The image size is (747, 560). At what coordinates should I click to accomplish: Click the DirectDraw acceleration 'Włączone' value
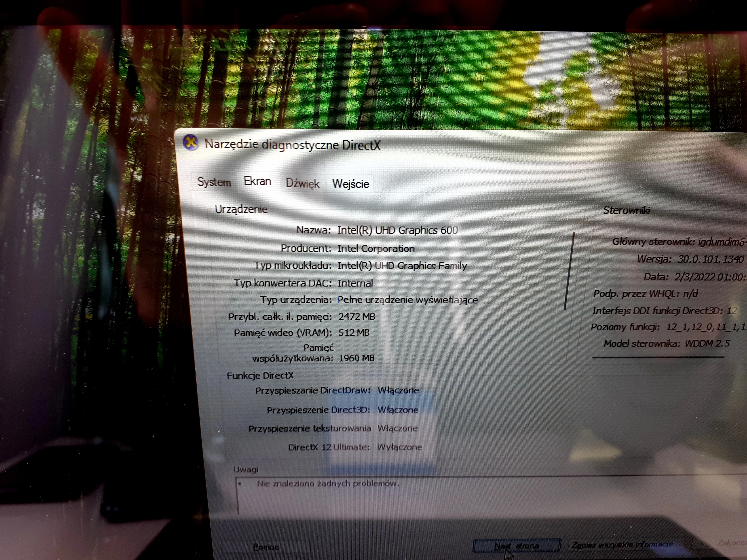[398, 391]
